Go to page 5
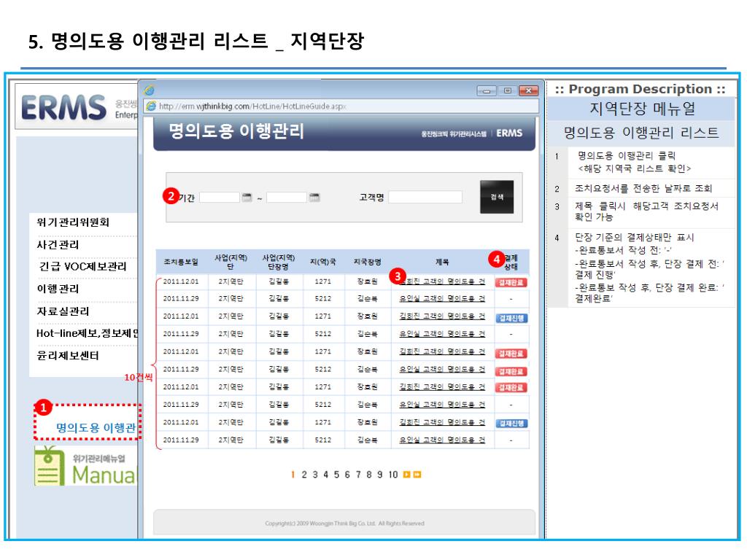The height and width of the screenshot is (560, 747). coord(336,475)
